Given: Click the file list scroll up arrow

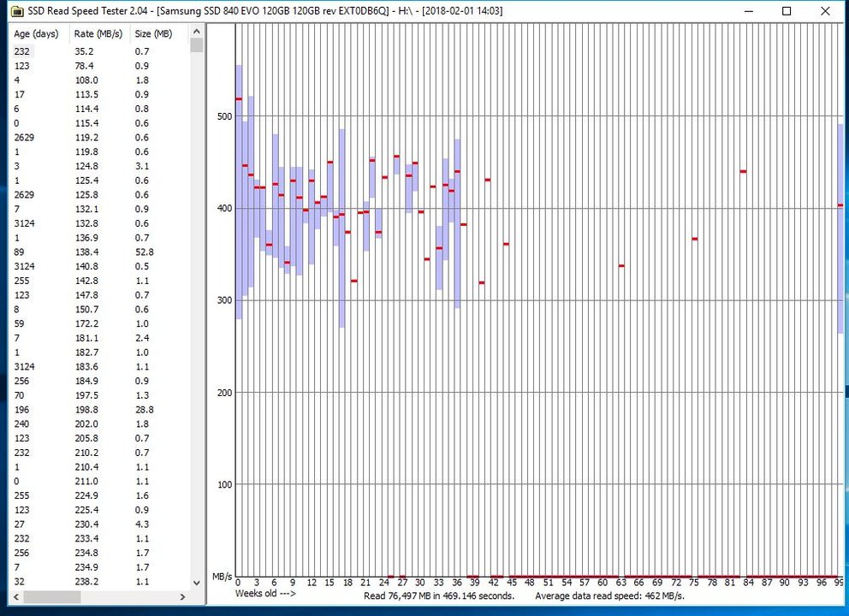Looking at the screenshot, I should point(197,32).
